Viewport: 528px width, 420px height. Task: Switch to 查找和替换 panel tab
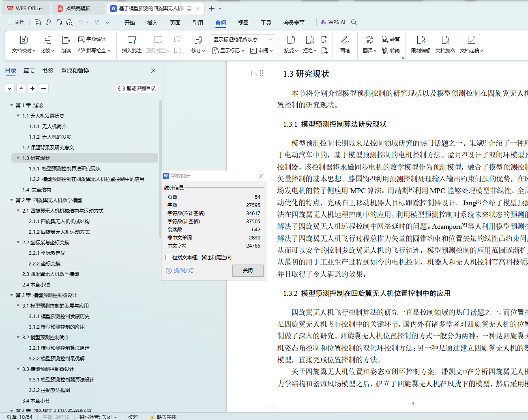pyautogui.click(x=75, y=71)
